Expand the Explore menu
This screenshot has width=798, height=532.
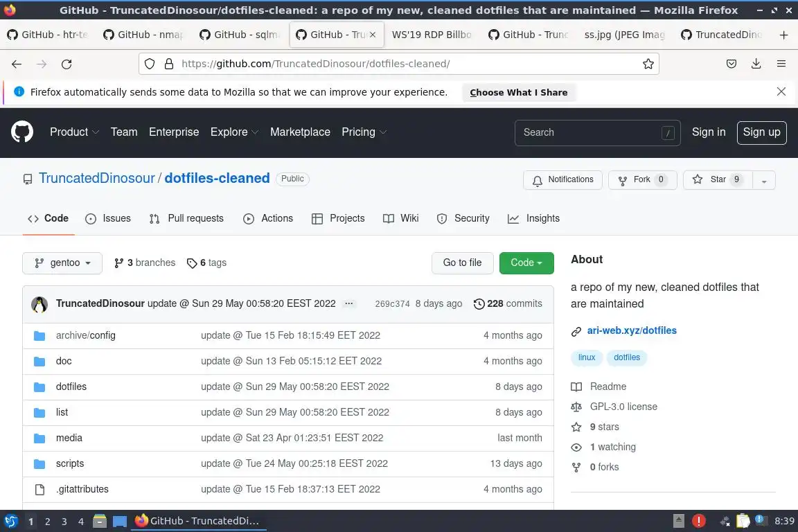pyautogui.click(x=235, y=132)
